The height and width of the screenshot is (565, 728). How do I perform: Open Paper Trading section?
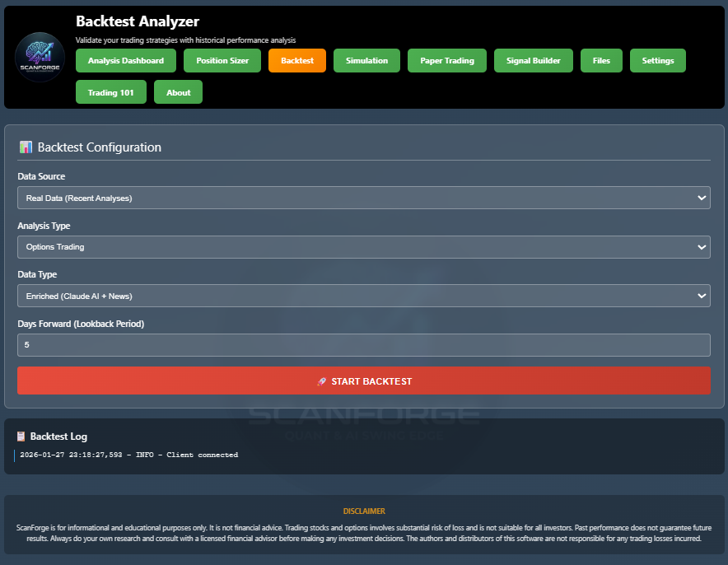coord(447,60)
